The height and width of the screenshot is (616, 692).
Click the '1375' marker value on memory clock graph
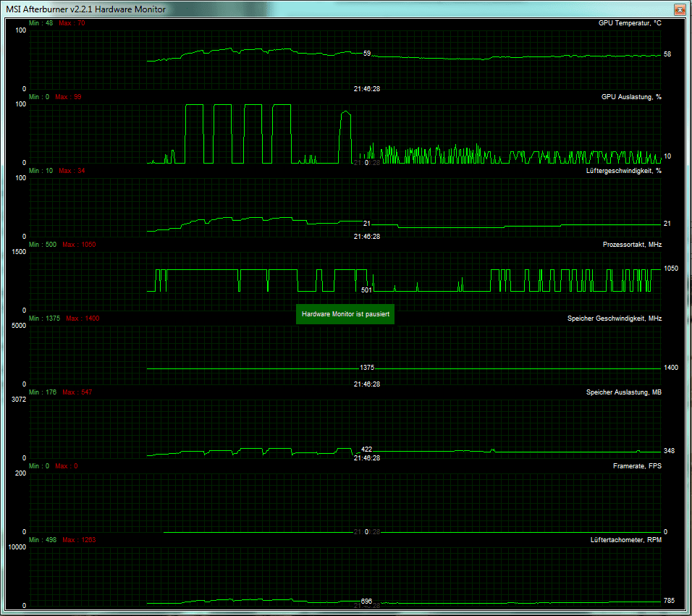click(x=367, y=368)
